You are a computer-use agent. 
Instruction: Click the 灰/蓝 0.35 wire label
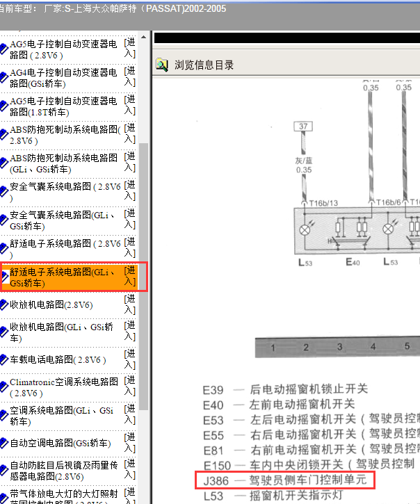(x=304, y=165)
